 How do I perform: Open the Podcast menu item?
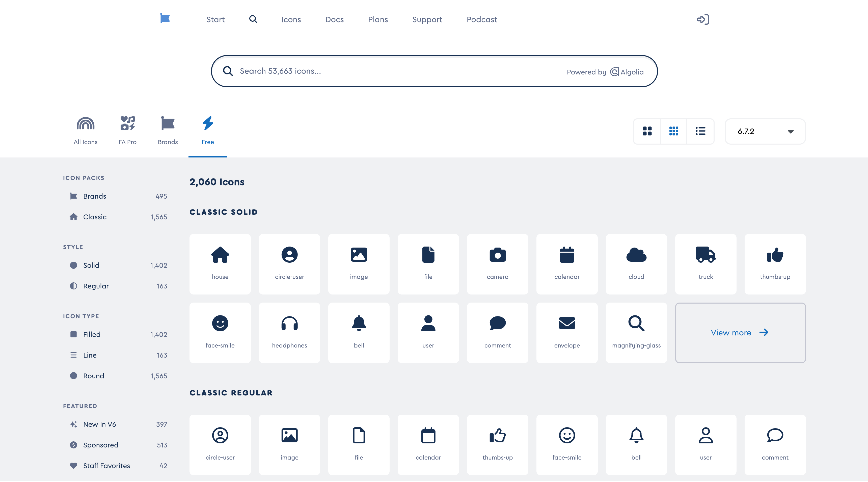click(481, 19)
